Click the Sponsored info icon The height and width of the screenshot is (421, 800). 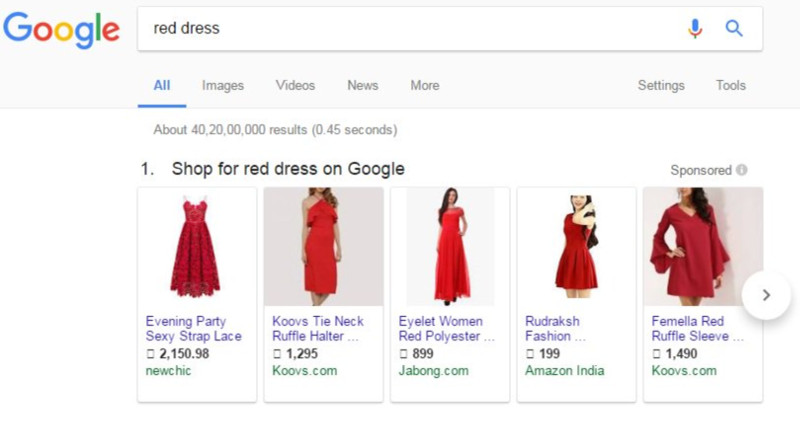click(741, 170)
